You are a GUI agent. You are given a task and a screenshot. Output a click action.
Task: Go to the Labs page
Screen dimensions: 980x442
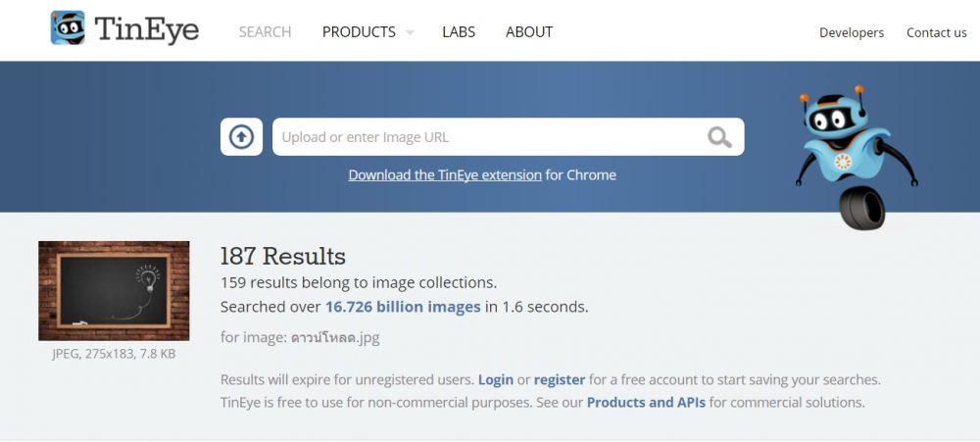coord(459,32)
